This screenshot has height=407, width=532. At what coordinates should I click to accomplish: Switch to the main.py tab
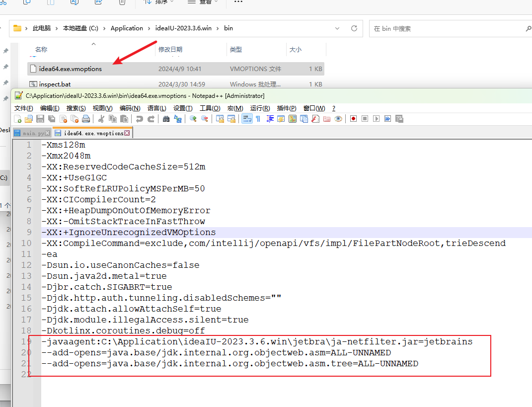point(32,133)
